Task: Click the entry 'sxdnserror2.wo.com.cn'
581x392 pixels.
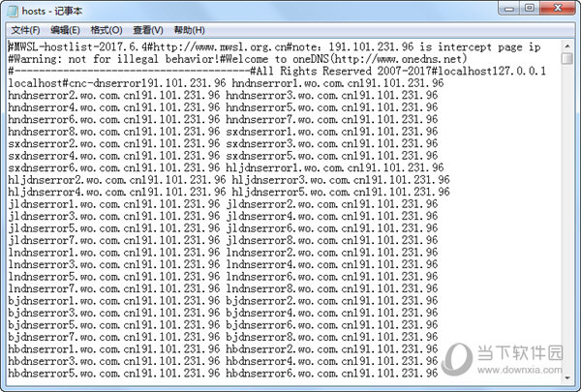Action: (x=72, y=143)
